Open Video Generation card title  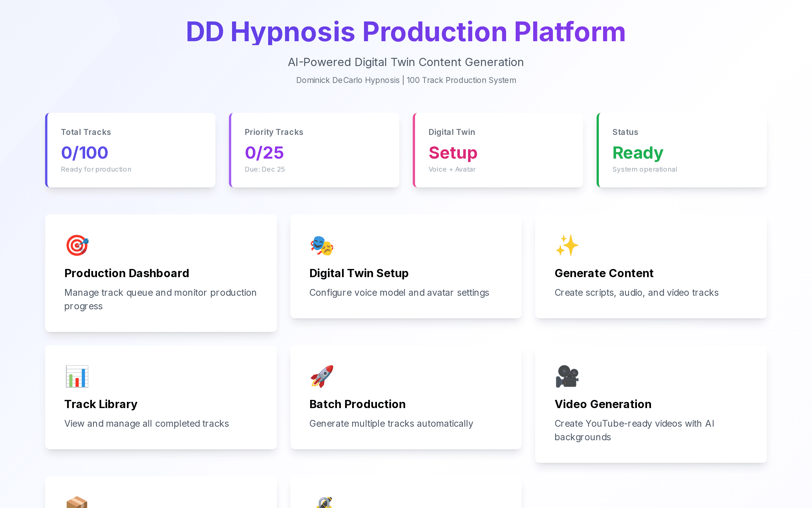pyautogui.click(x=603, y=404)
